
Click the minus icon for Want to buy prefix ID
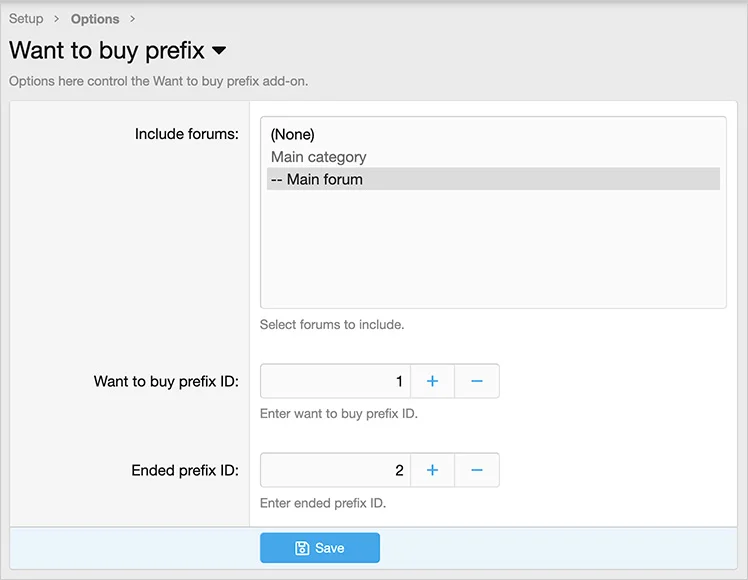click(477, 381)
